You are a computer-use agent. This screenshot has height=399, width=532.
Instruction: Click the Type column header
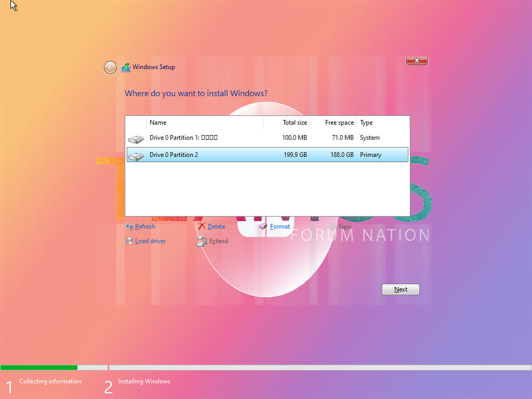[x=383, y=123]
